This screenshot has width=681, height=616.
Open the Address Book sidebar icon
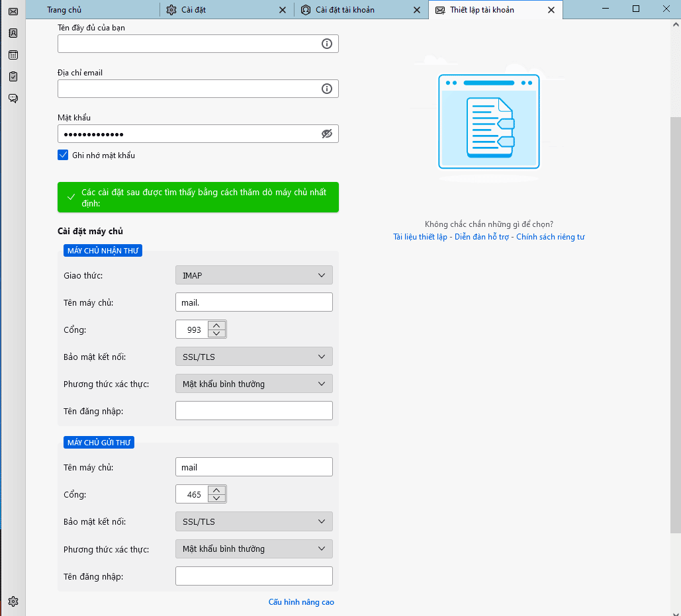coord(13,33)
